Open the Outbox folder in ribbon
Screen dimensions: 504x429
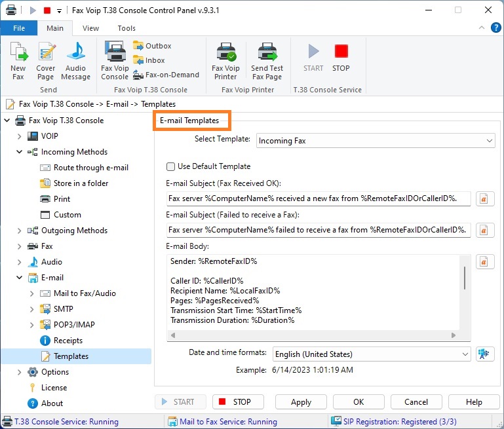pos(152,46)
